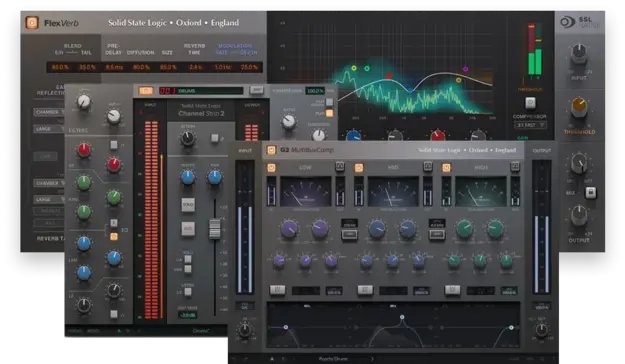Click 001 DRUMS track name display
The image size is (625, 364).
(201, 91)
